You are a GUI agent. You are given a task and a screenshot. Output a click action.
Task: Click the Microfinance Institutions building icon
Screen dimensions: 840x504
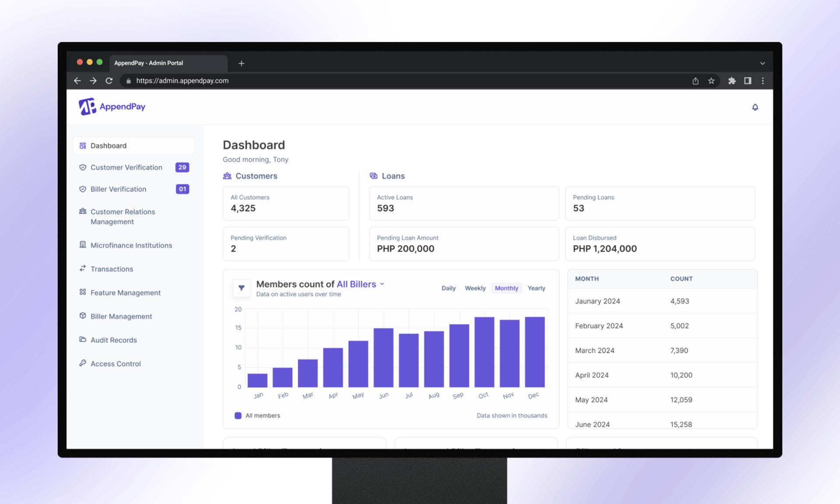83,245
